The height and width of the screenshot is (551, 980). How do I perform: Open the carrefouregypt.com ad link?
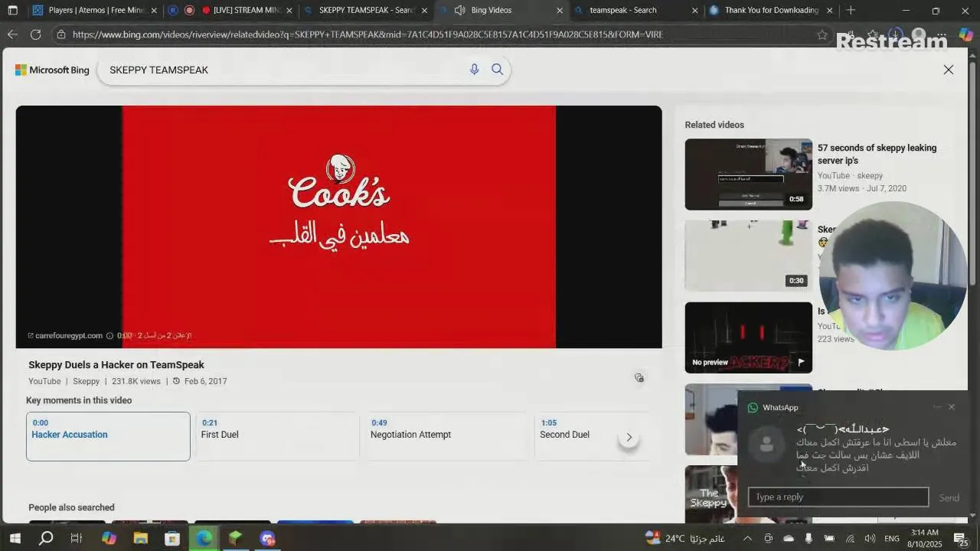69,335
